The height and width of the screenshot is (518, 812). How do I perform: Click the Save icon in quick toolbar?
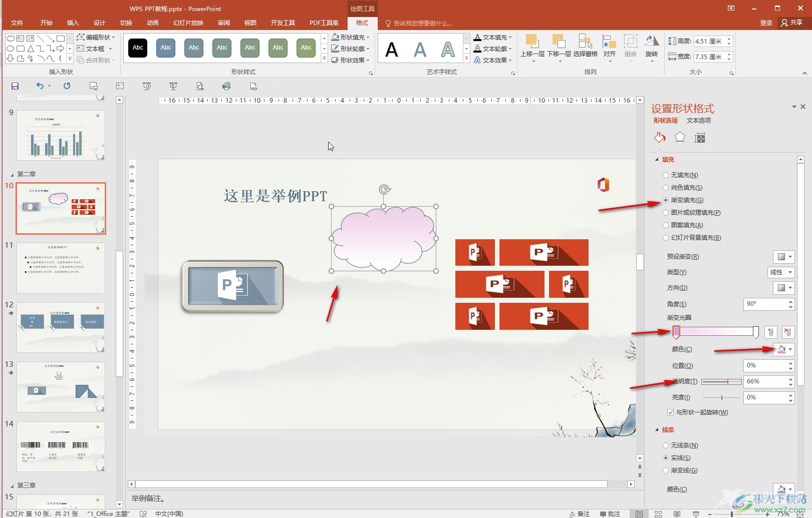click(15, 86)
